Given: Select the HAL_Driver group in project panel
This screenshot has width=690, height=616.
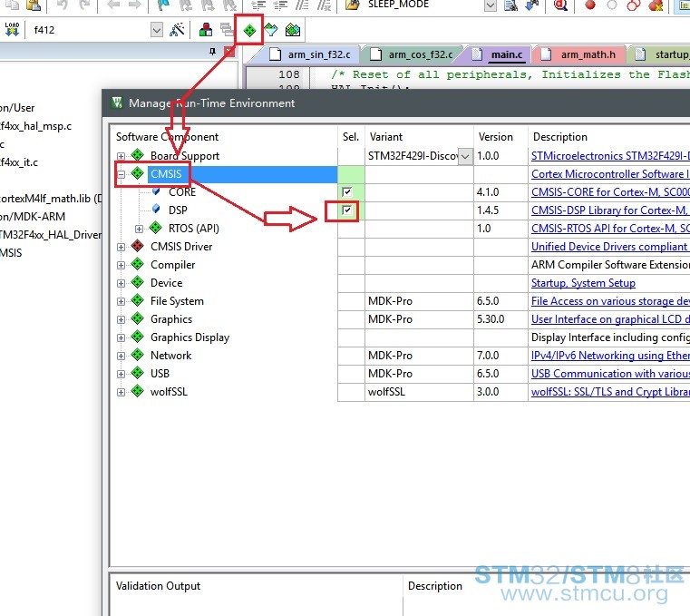Looking at the screenshot, I should 51,234.
